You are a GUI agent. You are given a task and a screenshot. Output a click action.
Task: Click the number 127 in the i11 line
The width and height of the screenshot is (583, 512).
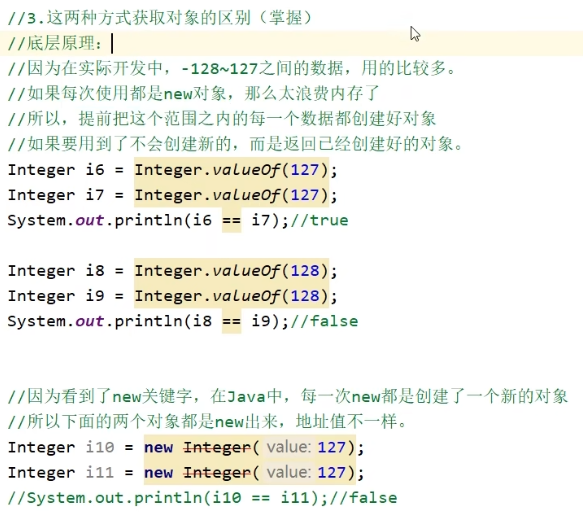[332, 473]
